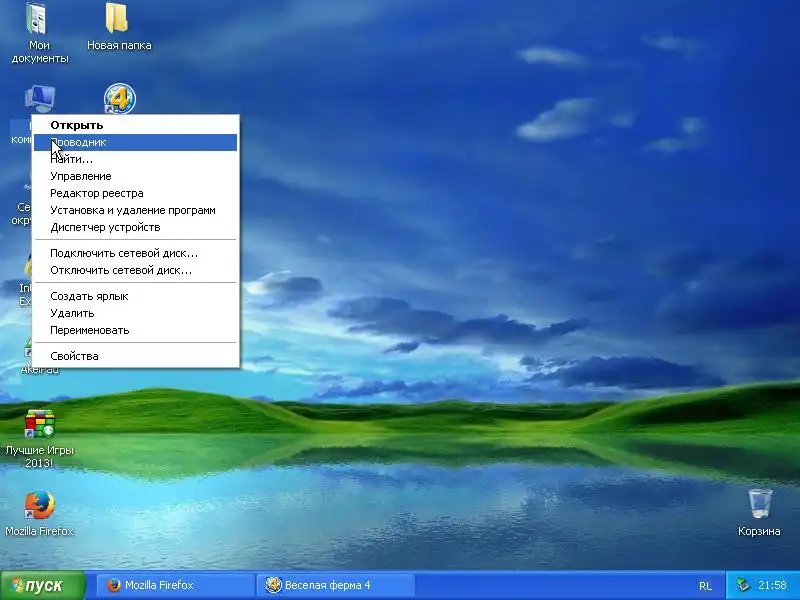Switch to Веселая ферма 4 taskbar button

[335, 585]
